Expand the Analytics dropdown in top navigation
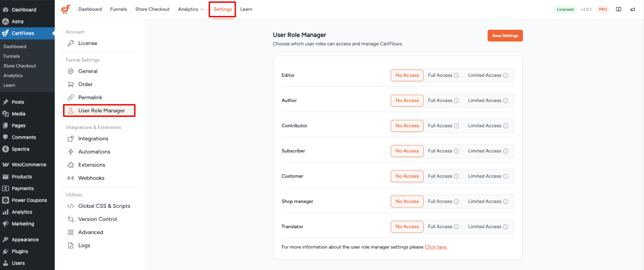644x270 pixels. (x=191, y=9)
